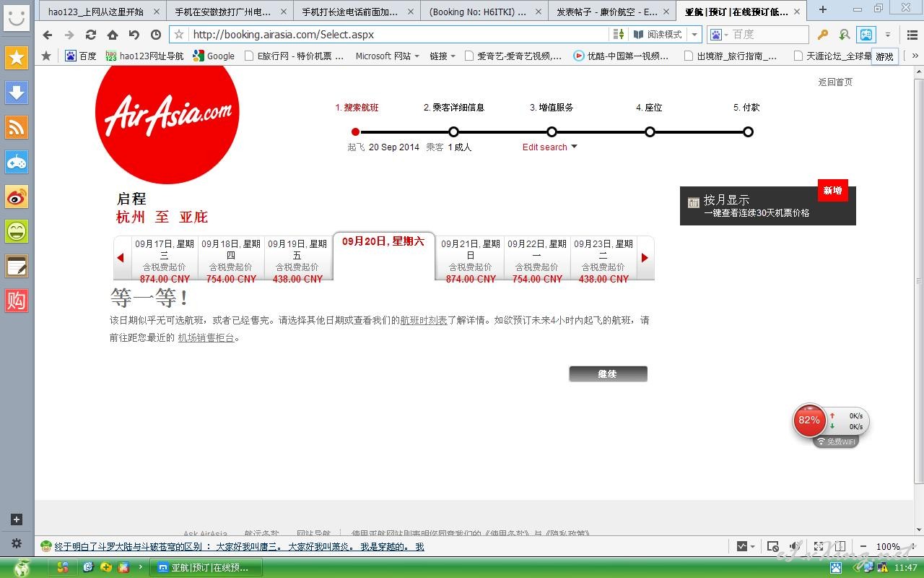
Task: Expand the Microsoft 网站 bookmark folder
Action: (387, 56)
